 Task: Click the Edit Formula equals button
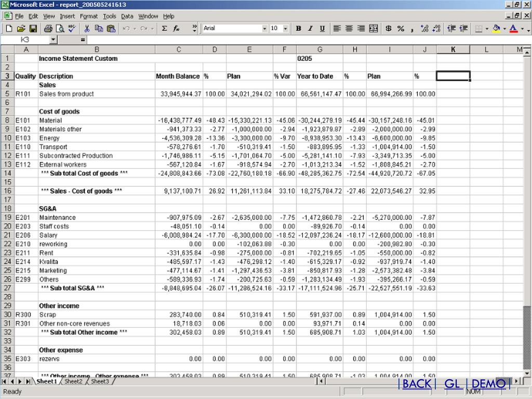[83, 40]
